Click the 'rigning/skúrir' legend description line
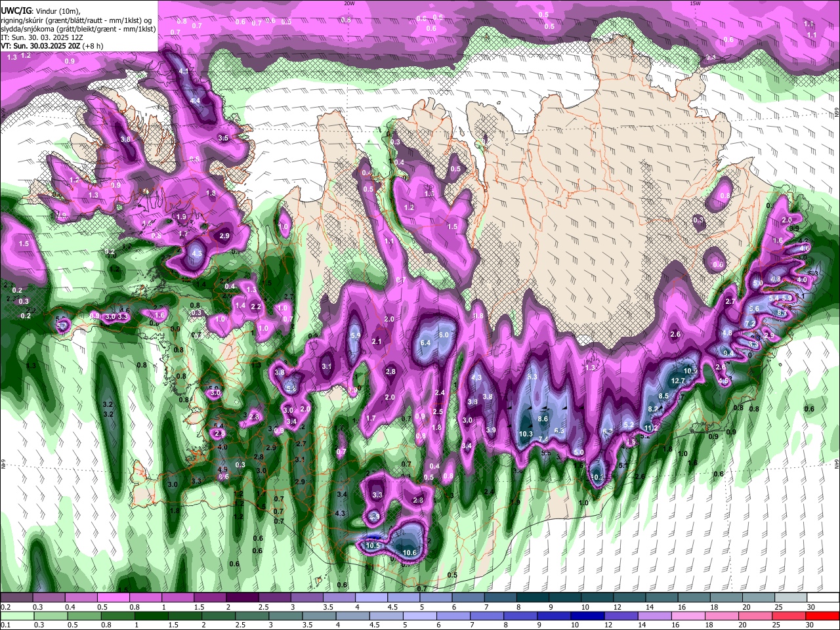Screen dimensions: 840x630 [x=75, y=20]
